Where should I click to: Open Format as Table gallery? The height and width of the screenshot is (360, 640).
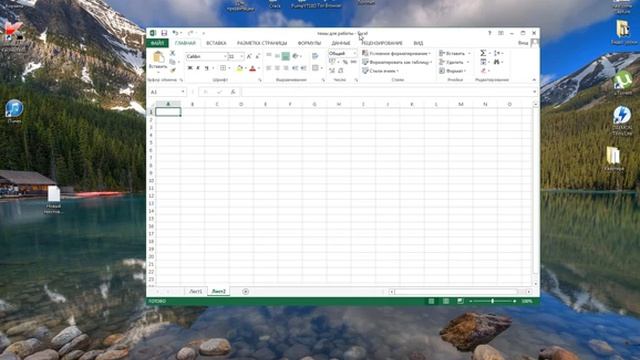point(397,62)
